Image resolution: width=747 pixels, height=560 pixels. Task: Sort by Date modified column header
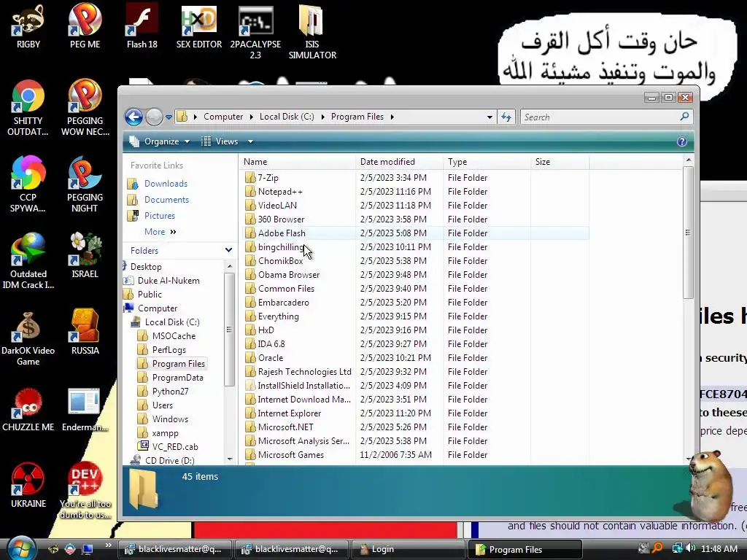coord(399,162)
